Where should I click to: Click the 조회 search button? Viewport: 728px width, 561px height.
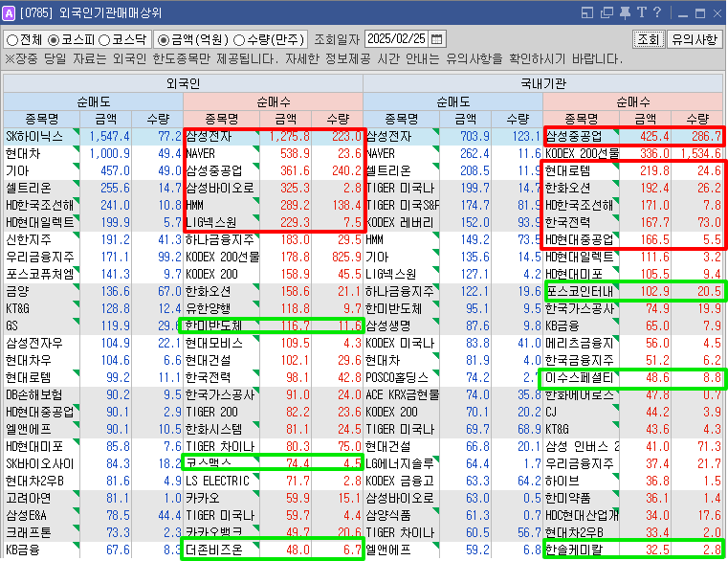pos(649,39)
